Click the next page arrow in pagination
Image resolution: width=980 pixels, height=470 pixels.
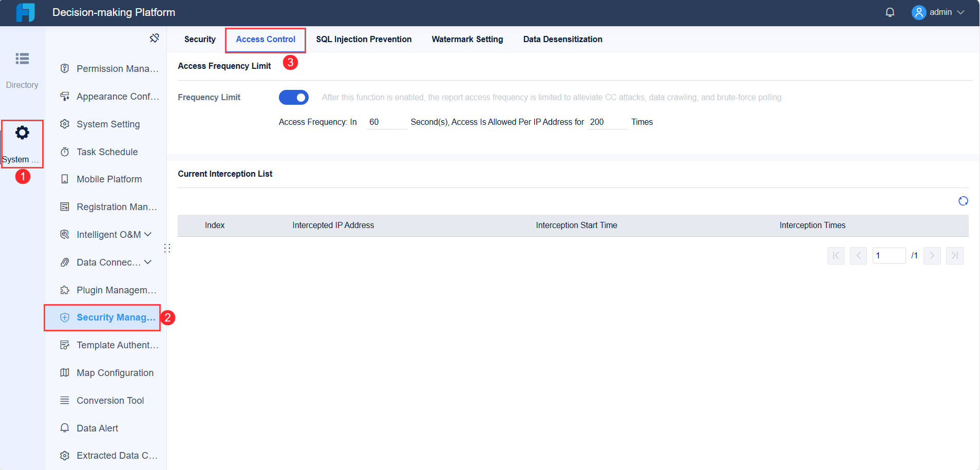(932, 255)
